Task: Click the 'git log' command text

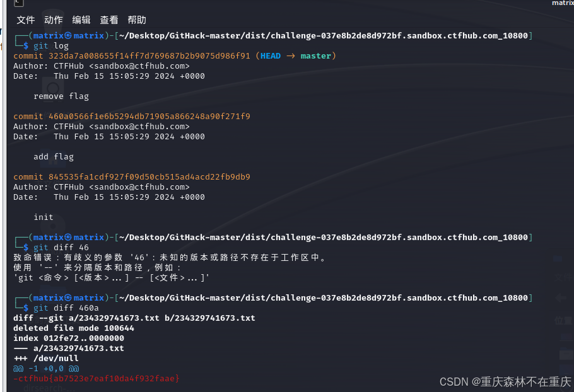Action: (x=51, y=46)
